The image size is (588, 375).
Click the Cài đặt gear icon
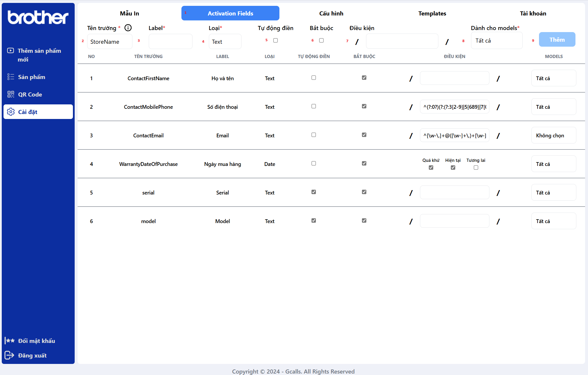click(x=11, y=112)
